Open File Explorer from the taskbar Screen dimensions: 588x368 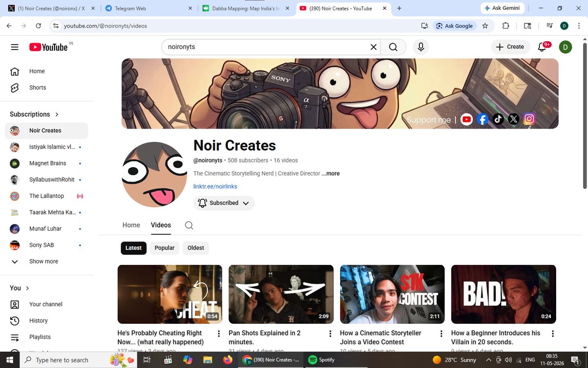207,360
